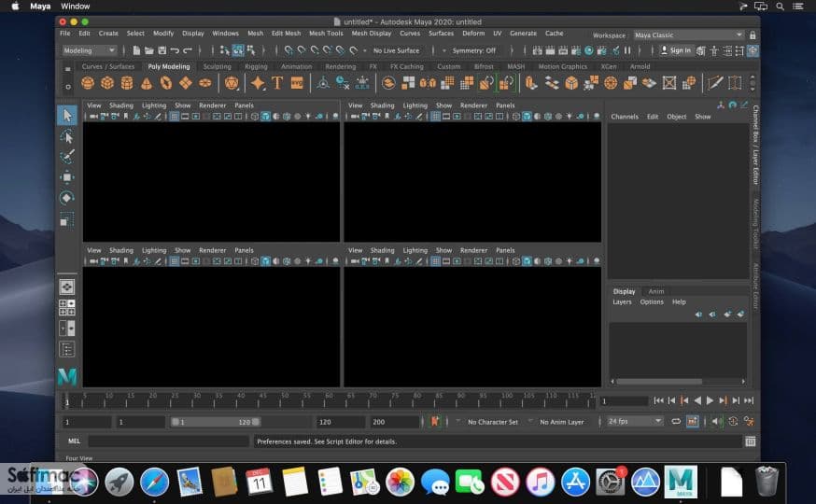Toggle Select by component type mode
This screenshot has width=816, height=504.
[251, 50]
